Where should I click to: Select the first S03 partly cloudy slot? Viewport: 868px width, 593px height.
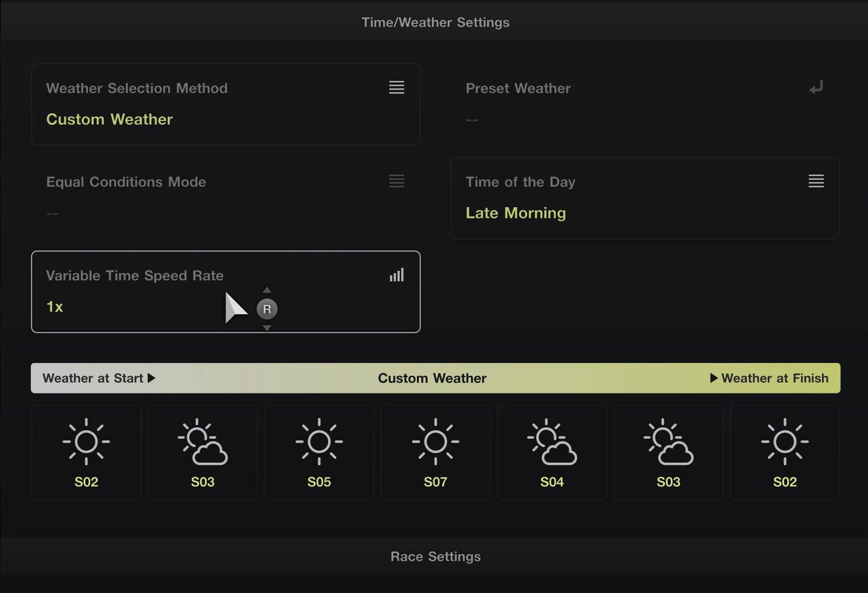203,452
